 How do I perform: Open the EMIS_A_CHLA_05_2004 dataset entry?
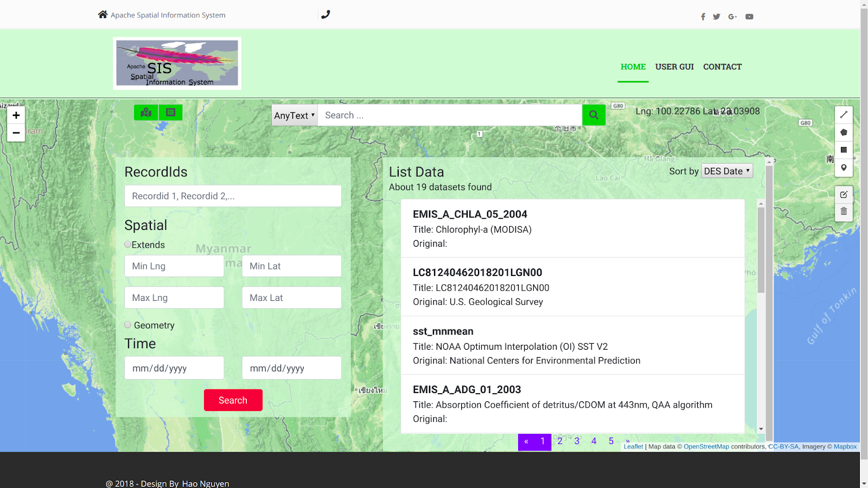572,228
